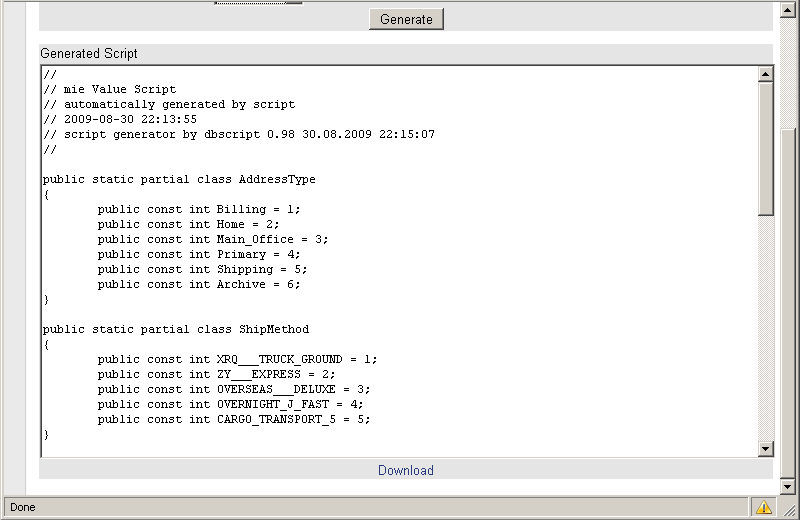Click the Billing = 1 constant line
The image size is (800, 520).
pyautogui.click(x=199, y=210)
